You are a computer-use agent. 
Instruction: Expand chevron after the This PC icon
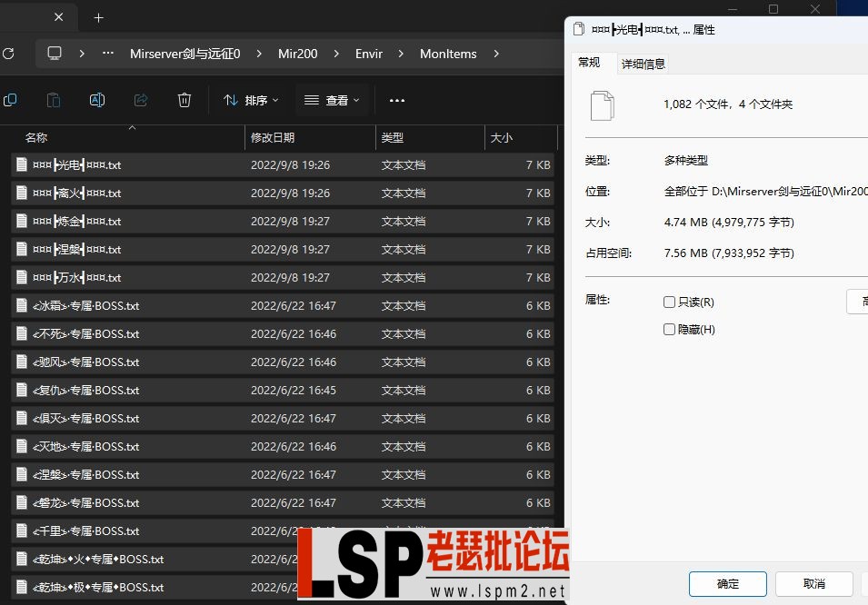click(82, 54)
